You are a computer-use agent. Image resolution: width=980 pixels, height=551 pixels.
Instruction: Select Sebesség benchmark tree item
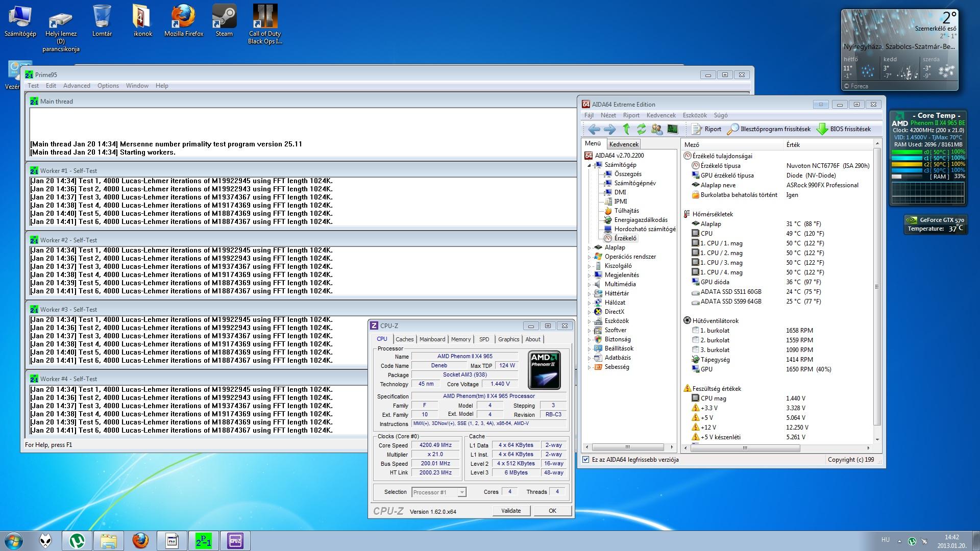[x=617, y=367]
